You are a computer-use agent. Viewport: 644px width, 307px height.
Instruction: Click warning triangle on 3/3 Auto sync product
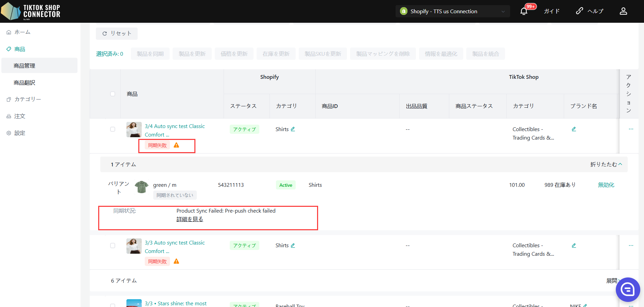coord(176,261)
